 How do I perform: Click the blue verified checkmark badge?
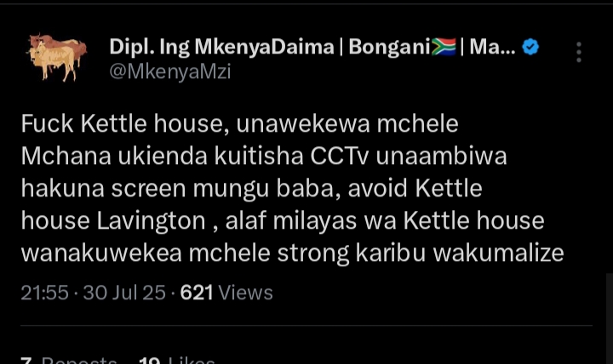530,48
